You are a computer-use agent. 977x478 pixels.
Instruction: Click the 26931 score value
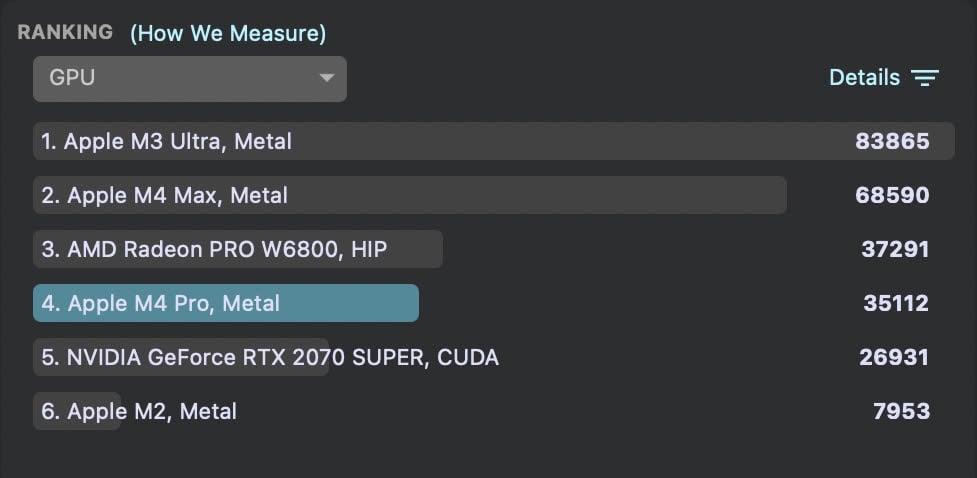894,357
